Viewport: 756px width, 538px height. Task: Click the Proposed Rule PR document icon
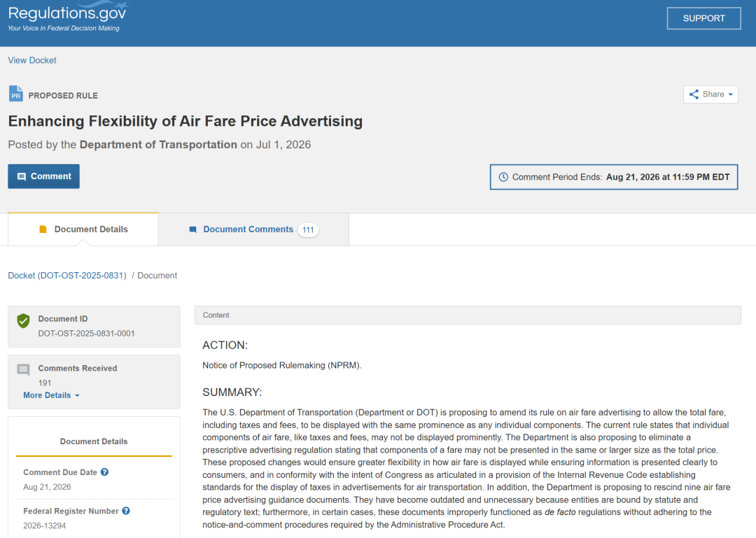(x=16, y=94)
